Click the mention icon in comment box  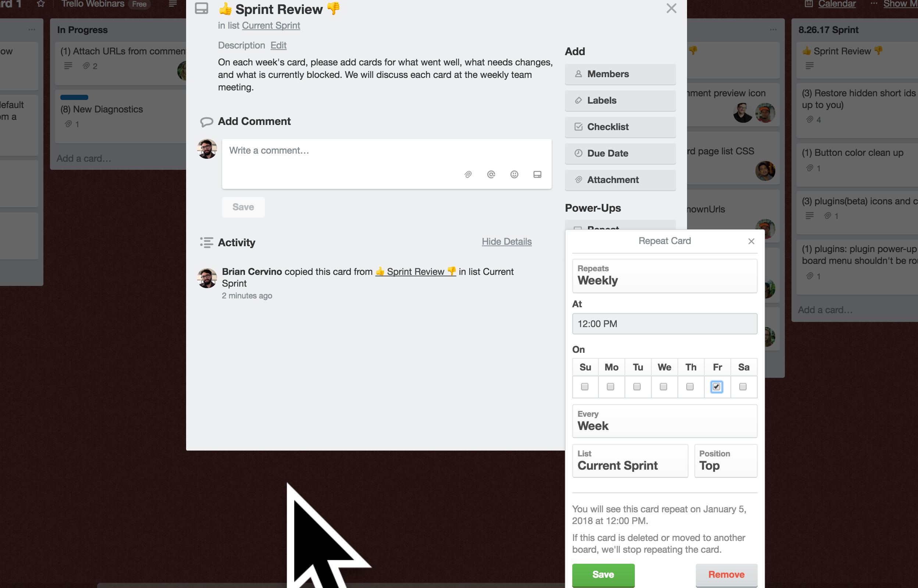[x=491, y=175]
